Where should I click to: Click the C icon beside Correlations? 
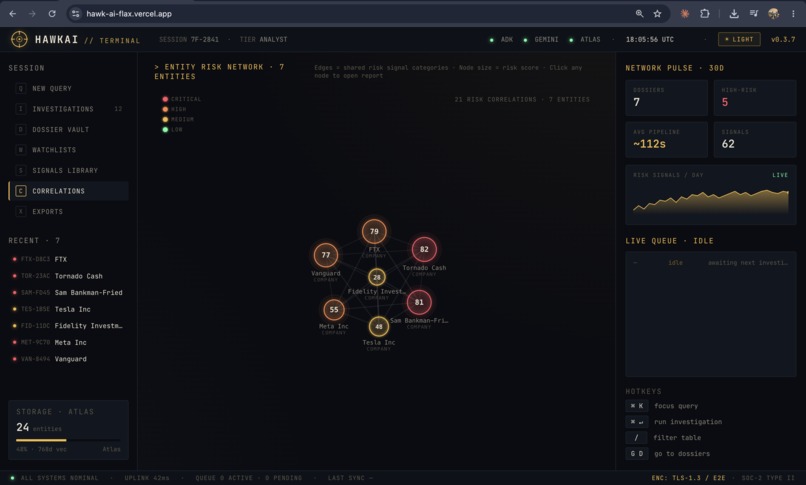(x=21, y=191)
